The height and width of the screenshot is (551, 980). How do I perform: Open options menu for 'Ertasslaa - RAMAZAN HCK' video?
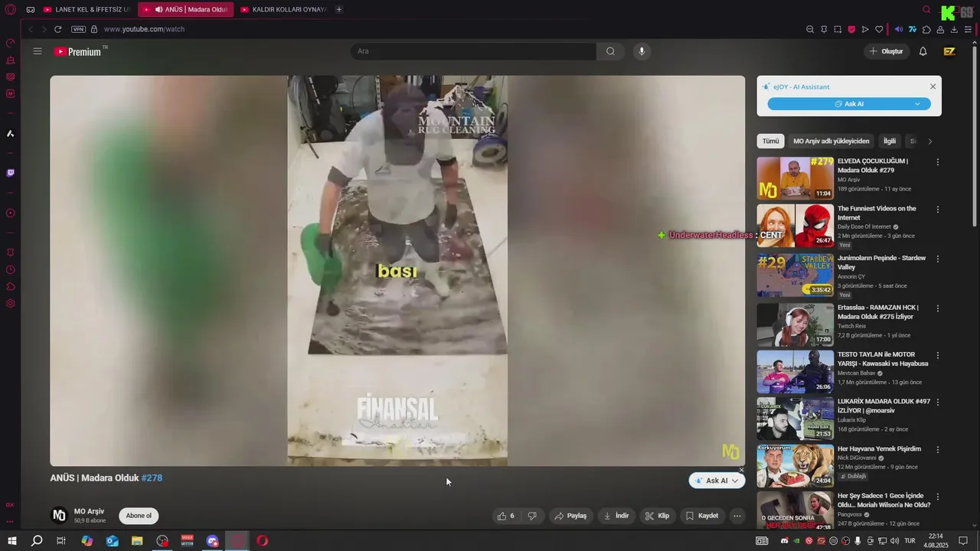[937, 308]
